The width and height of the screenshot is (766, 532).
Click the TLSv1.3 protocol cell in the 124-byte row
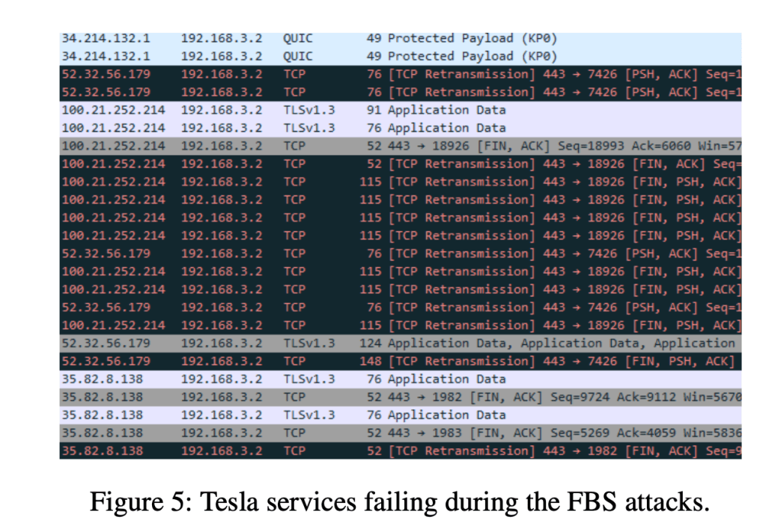click(x=308, y=343)
